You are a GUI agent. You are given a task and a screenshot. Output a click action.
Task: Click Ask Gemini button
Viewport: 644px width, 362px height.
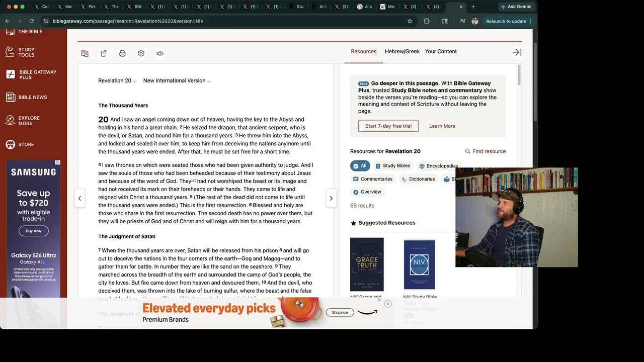pyautogui.click(x=516, y=7)
